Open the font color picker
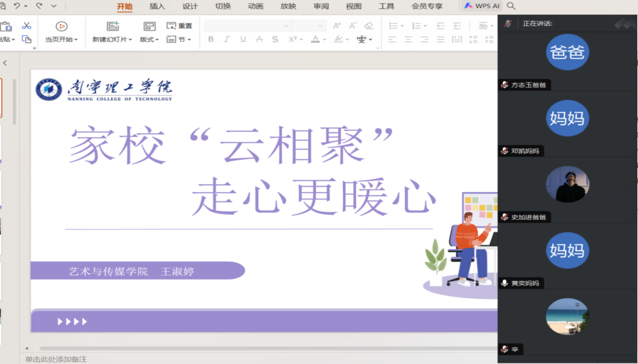Viewport: 638px width, 364px height. point(315,39)
